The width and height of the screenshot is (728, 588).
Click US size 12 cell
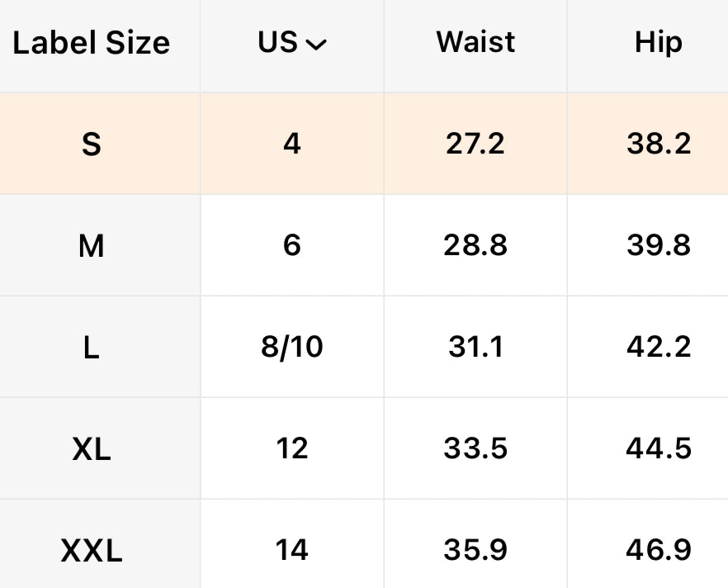[x=292, y=449]
